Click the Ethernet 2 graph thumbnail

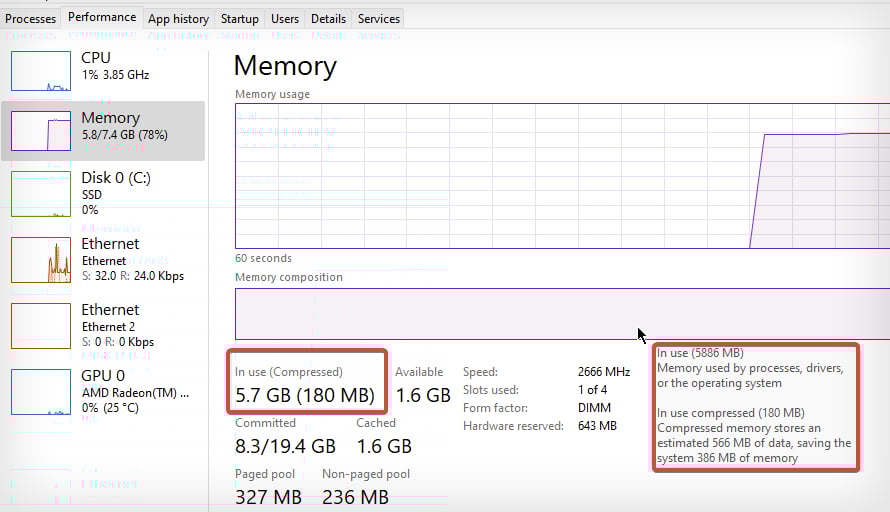(41, 326)
